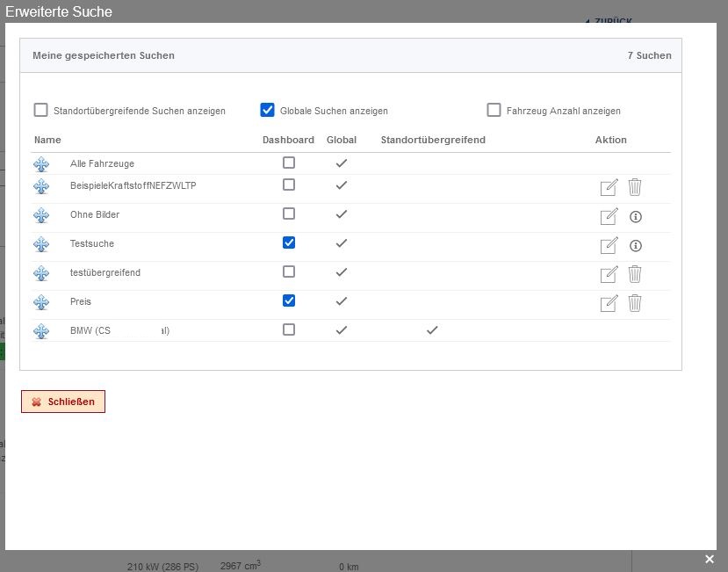Screen dimensions: 728x572
Task: Open the Alle Fahrzeuge saved search
Action: point(102,163)
